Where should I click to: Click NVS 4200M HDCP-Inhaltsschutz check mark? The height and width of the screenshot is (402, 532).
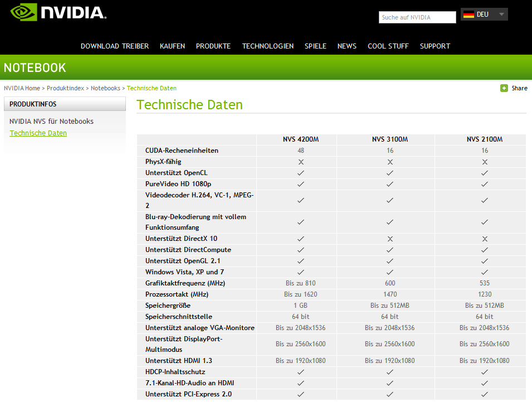[301, 372]
